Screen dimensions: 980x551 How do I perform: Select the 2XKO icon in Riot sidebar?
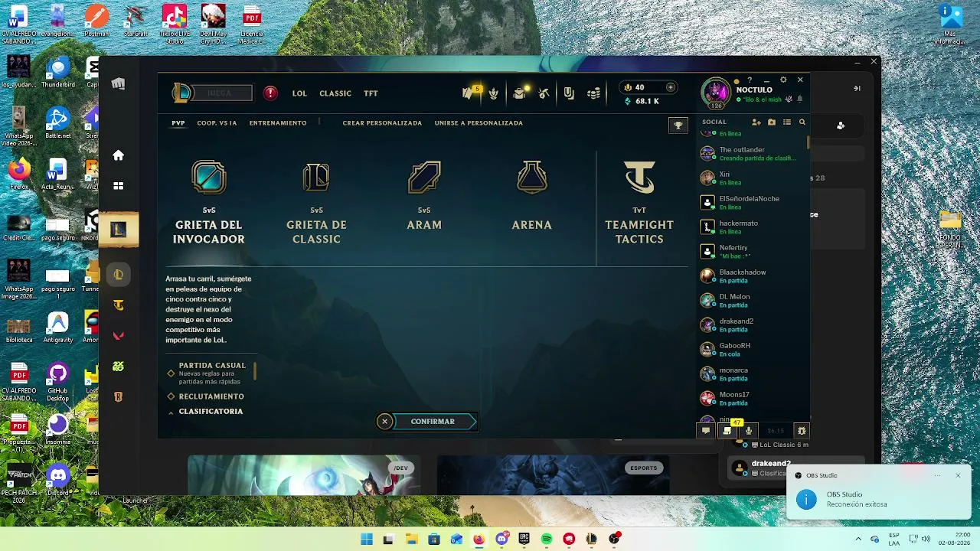tap(118, 367)
